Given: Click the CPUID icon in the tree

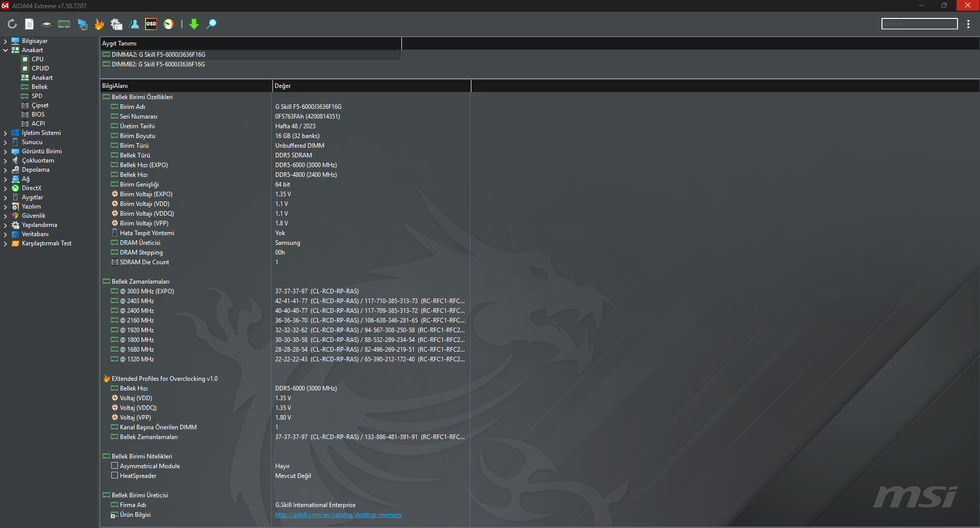Looking at the screenshot, I should tap(25, 68).
